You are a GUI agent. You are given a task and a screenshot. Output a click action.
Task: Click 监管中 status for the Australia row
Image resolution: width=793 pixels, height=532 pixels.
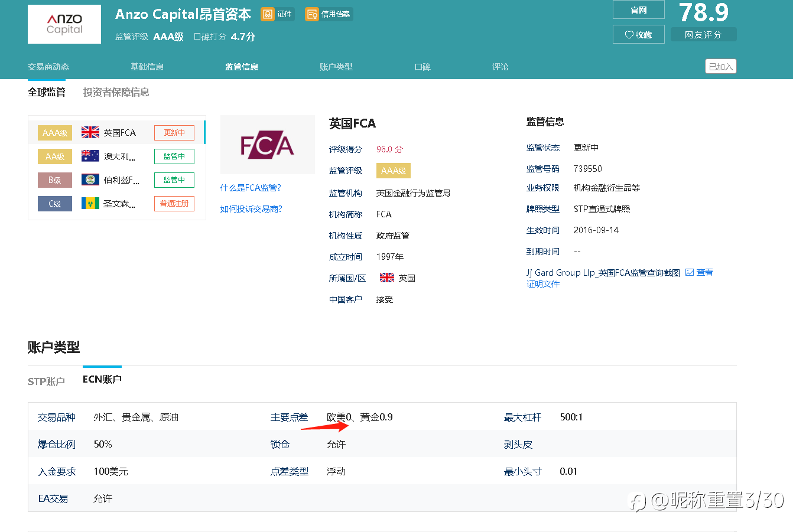coord(174,156)
